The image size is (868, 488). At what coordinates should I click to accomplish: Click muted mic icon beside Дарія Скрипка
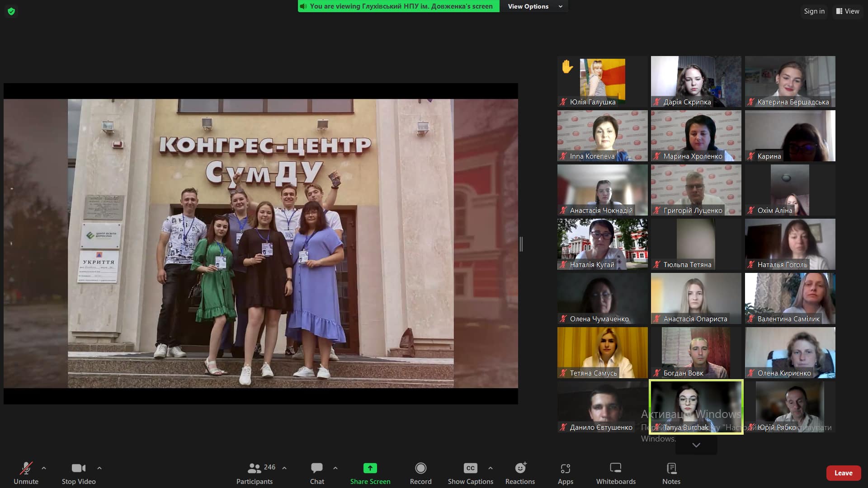pos(657,102)
